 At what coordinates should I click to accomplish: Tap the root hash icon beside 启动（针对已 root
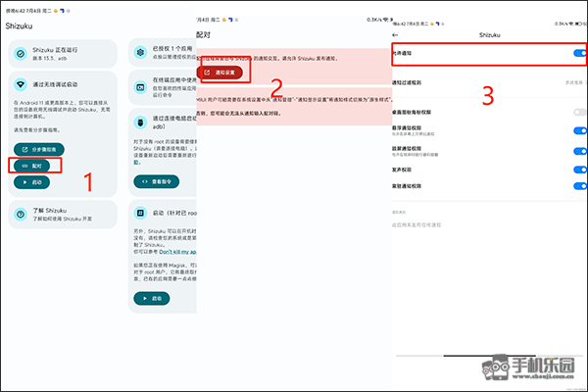pos(140,213)
